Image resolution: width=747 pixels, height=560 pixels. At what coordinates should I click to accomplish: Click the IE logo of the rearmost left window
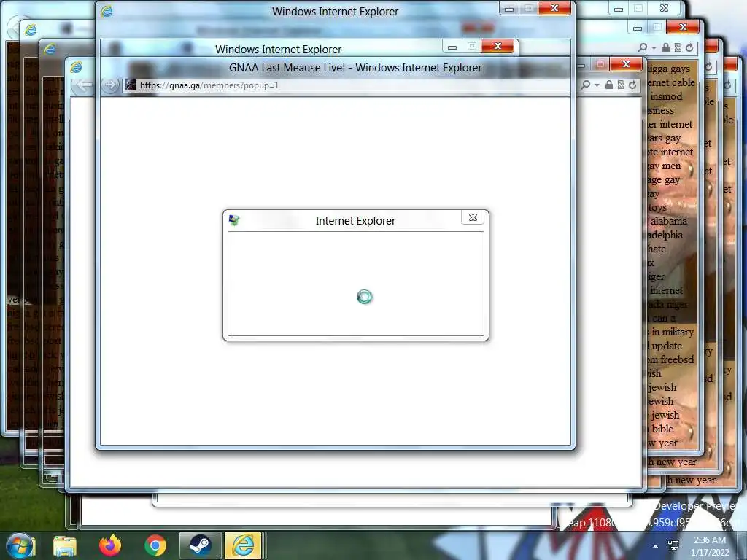pyautogui.click(x=31, y=29)
